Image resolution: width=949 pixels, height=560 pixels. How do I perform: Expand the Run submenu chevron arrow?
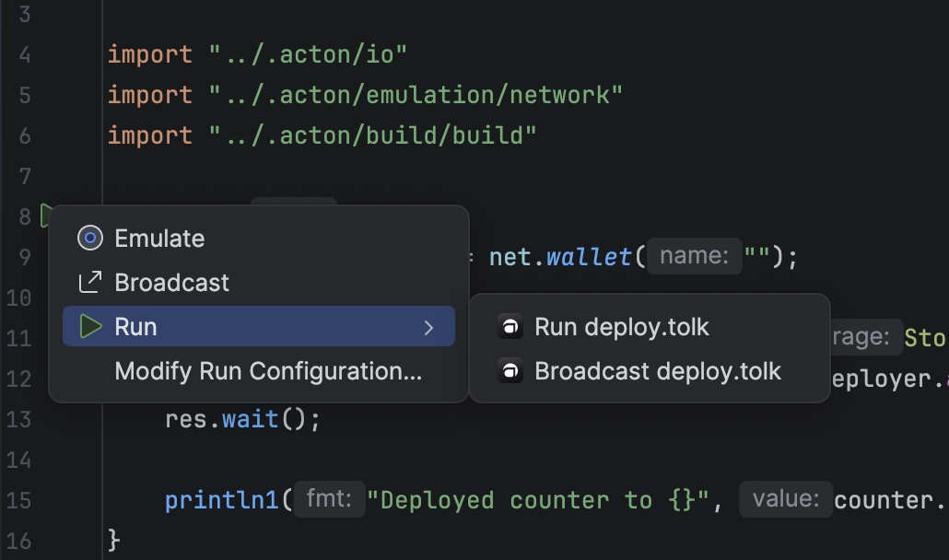pyautogui.click(x=428, y=327)
